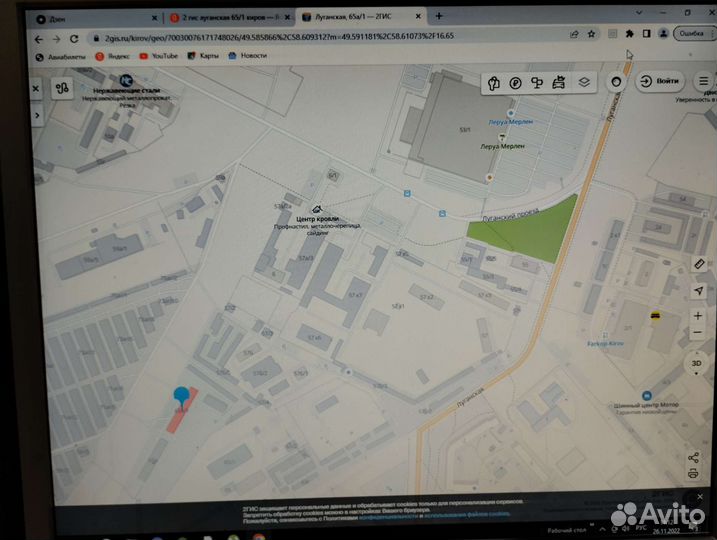The width and height of the screenshot is (717, 540).
Task: Open a new browser tab
Action: tap(439, 16)
